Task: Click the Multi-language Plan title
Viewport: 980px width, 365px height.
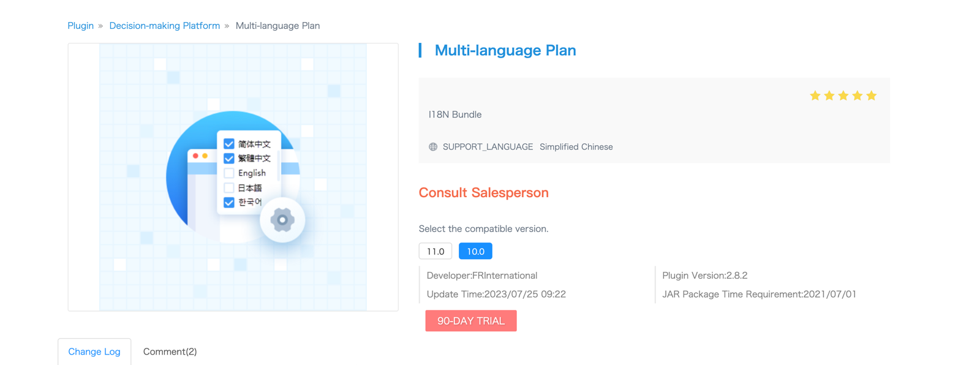Action: click(x=505, y=50)
